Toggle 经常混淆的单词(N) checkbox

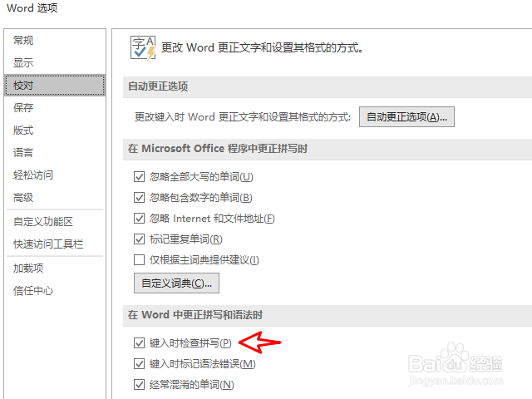139,384
